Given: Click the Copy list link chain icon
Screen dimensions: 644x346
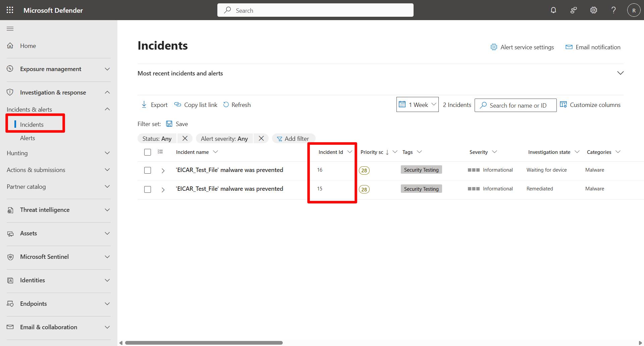Looking at the screenshot, I should tap(177, 105).
